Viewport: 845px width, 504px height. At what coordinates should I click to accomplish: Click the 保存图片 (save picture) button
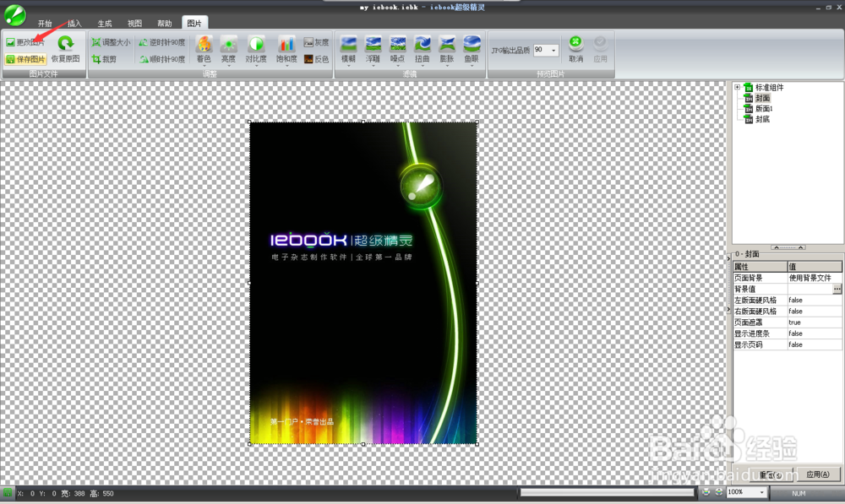25,59
